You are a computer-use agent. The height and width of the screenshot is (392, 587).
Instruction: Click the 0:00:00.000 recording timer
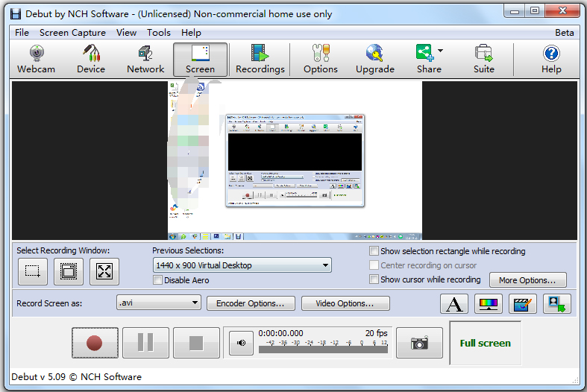click(280, 333)
